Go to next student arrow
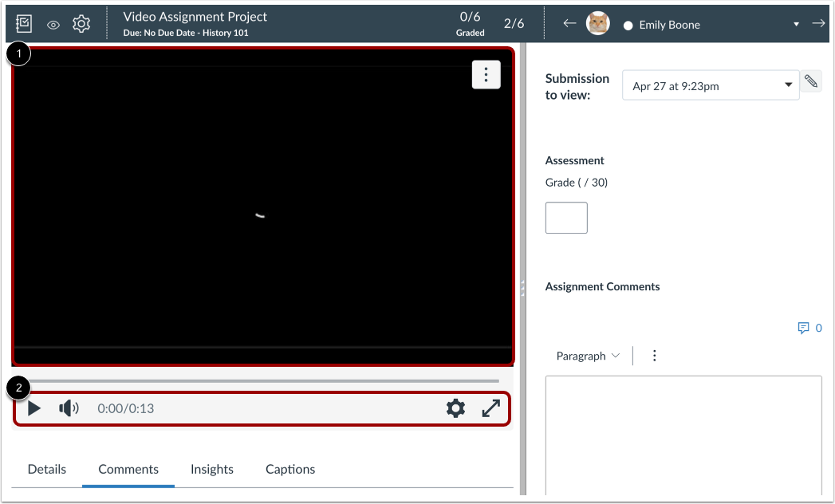This screenshot has width=835, height=504. pos(818,23)
